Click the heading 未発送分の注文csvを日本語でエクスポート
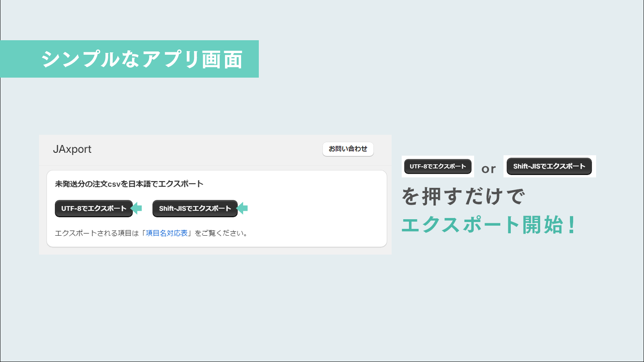The height and width of the screenshot is (362, 644). pos(129,183)
